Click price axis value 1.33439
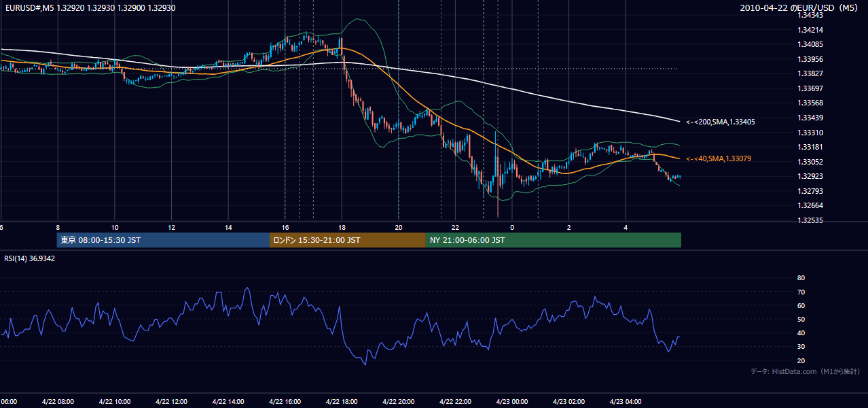The width and height of the screenshot is (868, 408). point(810,118)
